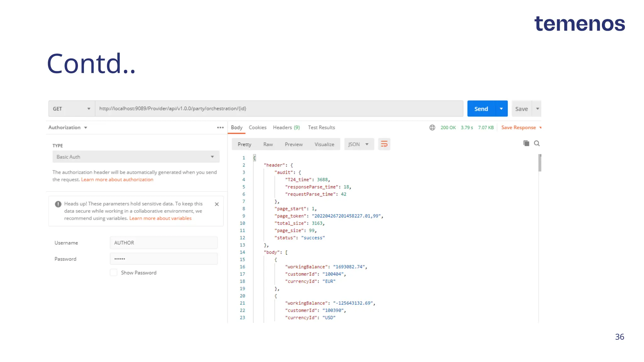Screen dimensions: 644x362
Task: Click the copy response icon
Action: [526, 143]
